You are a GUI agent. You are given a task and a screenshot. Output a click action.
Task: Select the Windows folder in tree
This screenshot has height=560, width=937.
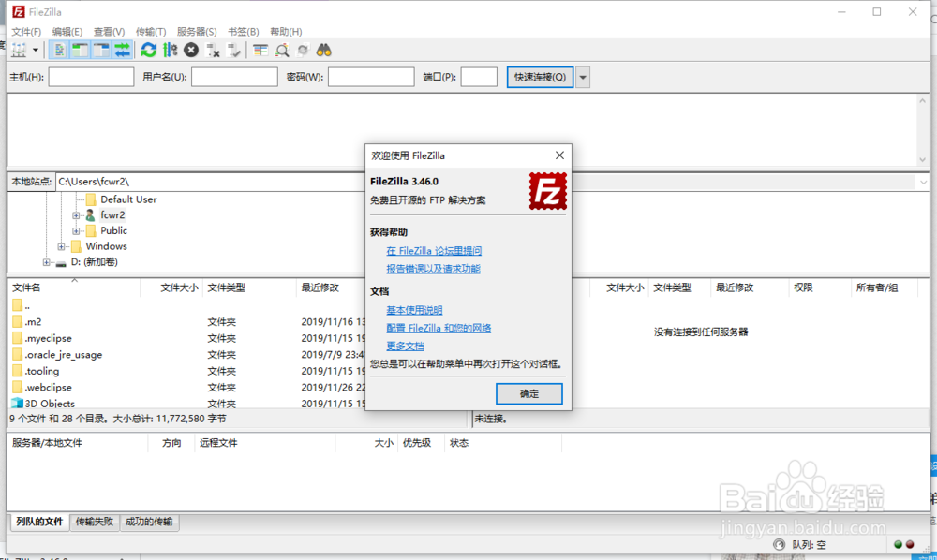[x=106, y=246]
